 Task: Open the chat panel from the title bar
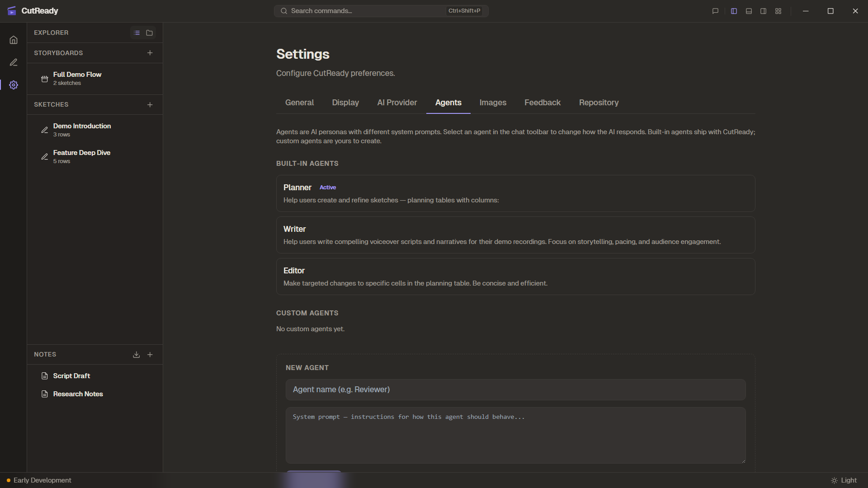click(715, 11)
